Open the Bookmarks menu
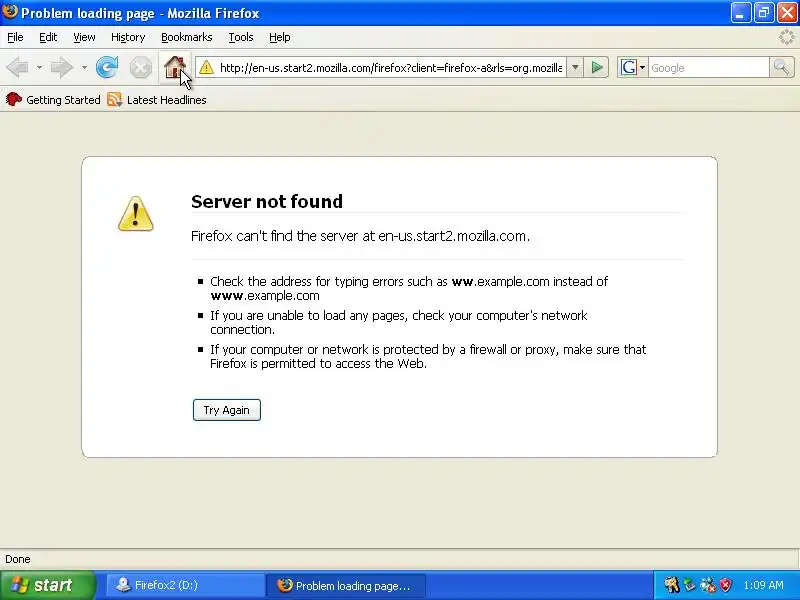This screenshot has width=800, height=600. [187, 37]
